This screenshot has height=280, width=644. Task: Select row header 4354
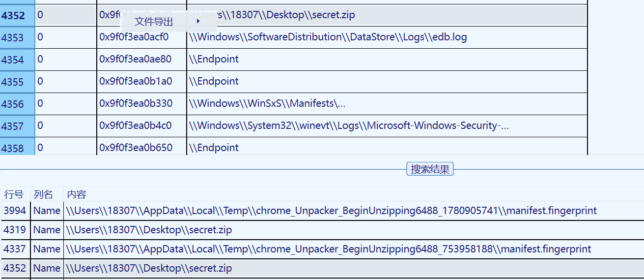(x=17, y=60)
